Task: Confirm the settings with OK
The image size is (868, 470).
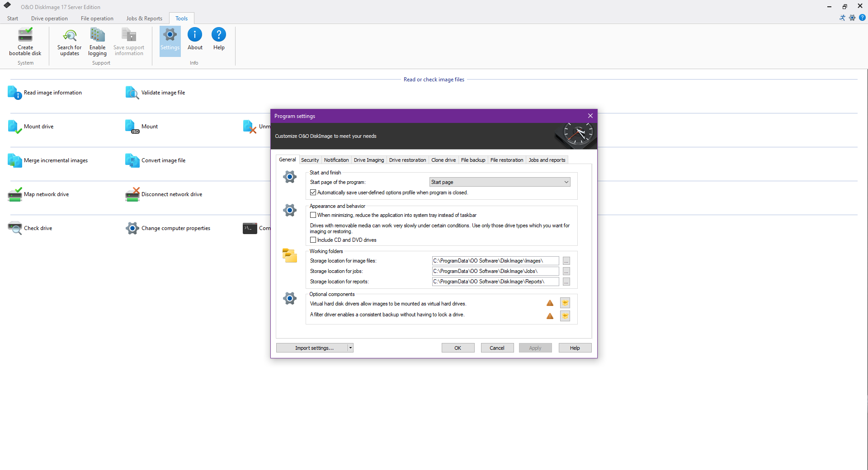Action: pyautogui.click(x=458, y=348)
